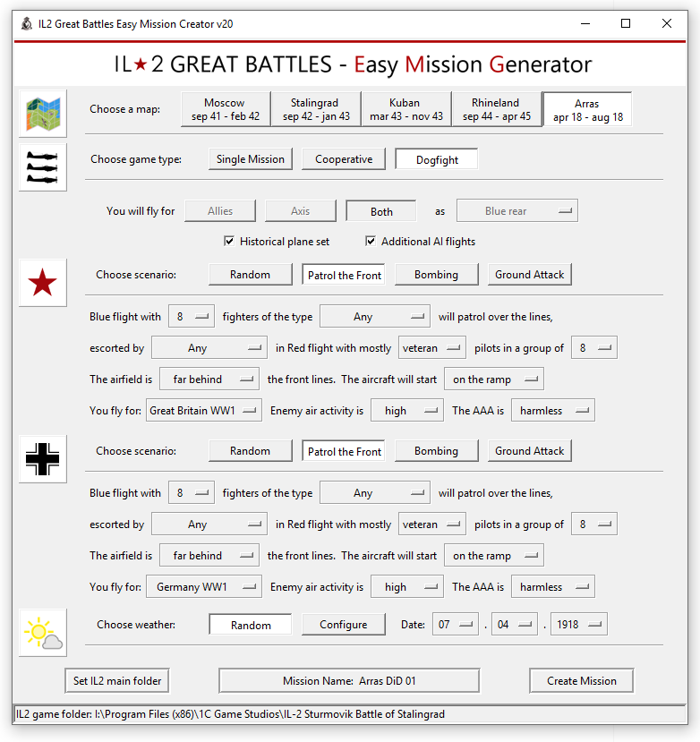Open AAA harmless dropdown in Axis section
This screenshot has height=742, width=700.
[x=553, y=586]
